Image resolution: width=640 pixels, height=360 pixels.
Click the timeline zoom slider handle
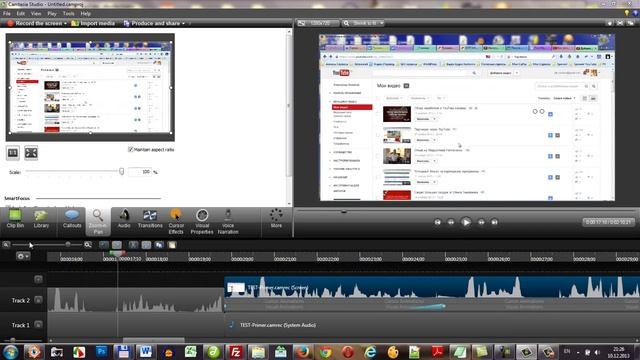(68, 244)
